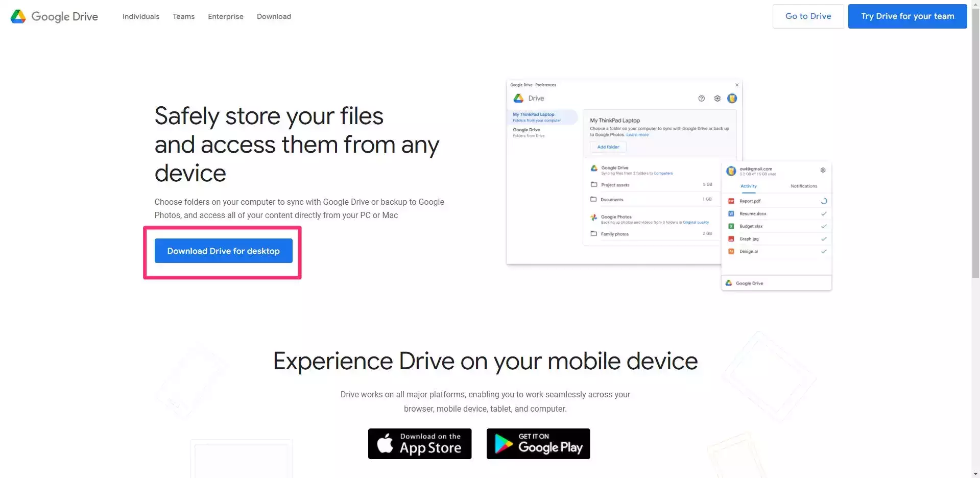980x478 pixels.
Task: Click the gear icon in the activity popup
Action: coord(823,170)
